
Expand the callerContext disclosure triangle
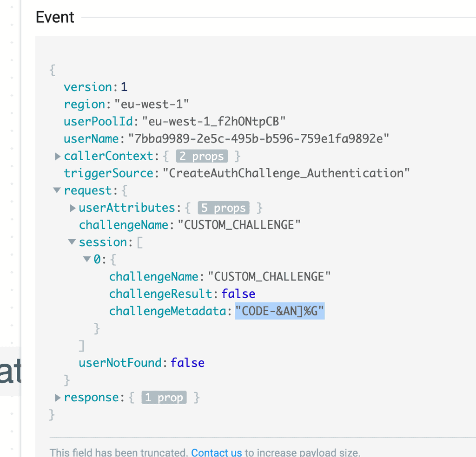tap(58, 157)
